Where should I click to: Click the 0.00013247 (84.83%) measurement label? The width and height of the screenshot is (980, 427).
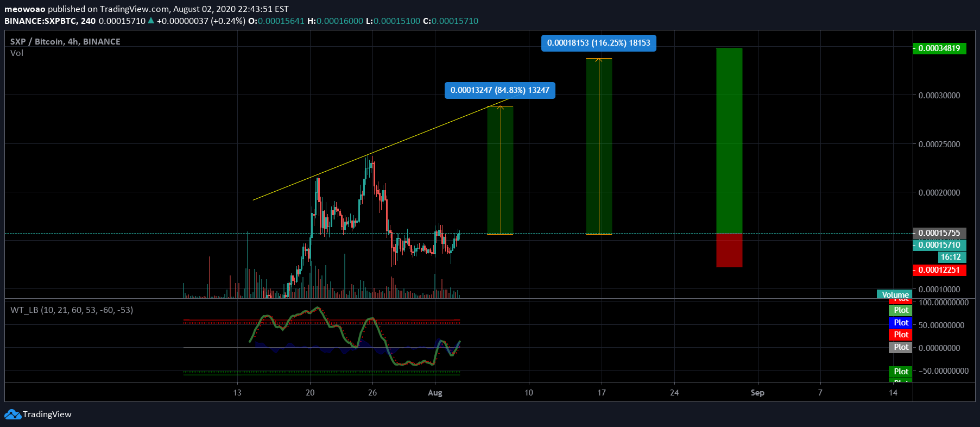[500, 90]
